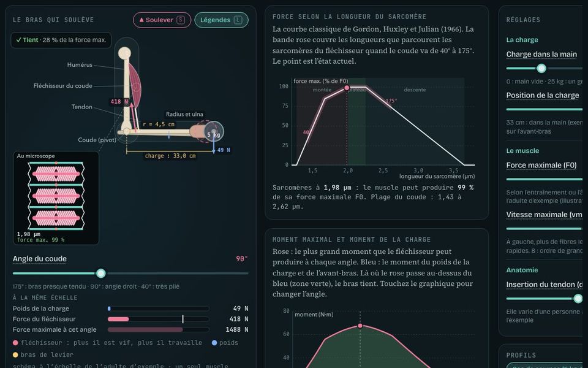This screenshot has width=588, height=368.
Task: Click the Force du fléchisseur bar
Action: pyautogui.click(x=158, y=319)
